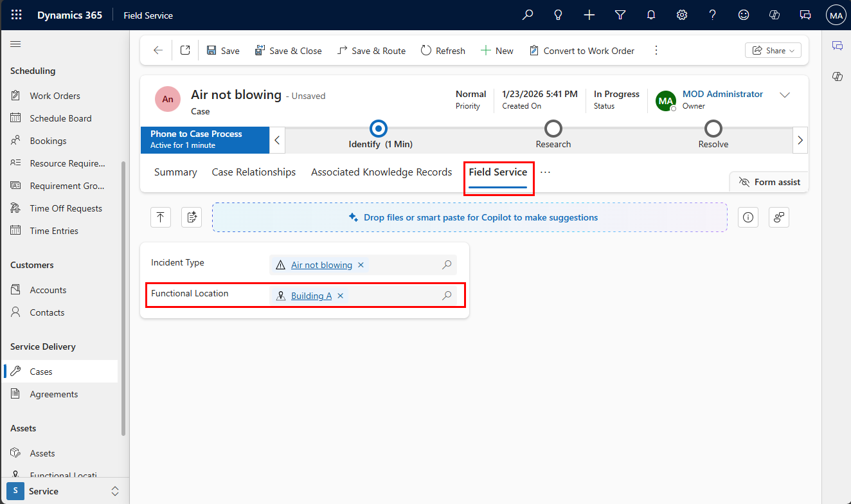The width and height of the screenshot is (851, 504).
Task: Click the help question mark icon
Action: (713, 15)
